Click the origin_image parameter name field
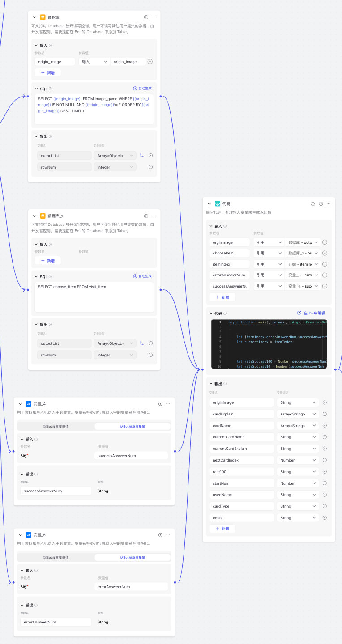Screen dimensions: 342x644 click(55, 62)
